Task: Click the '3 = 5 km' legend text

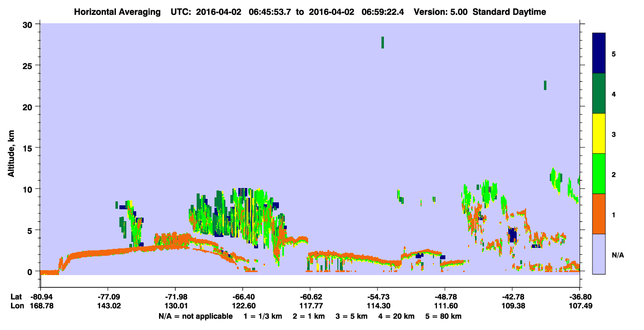Action: (352, 316)
